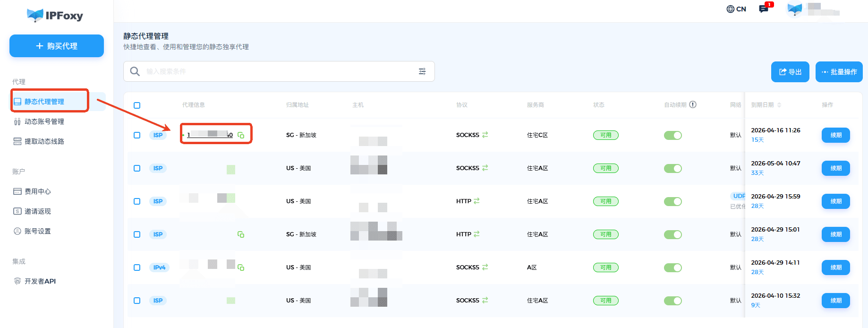Export the proxy list

coord(790,72)
